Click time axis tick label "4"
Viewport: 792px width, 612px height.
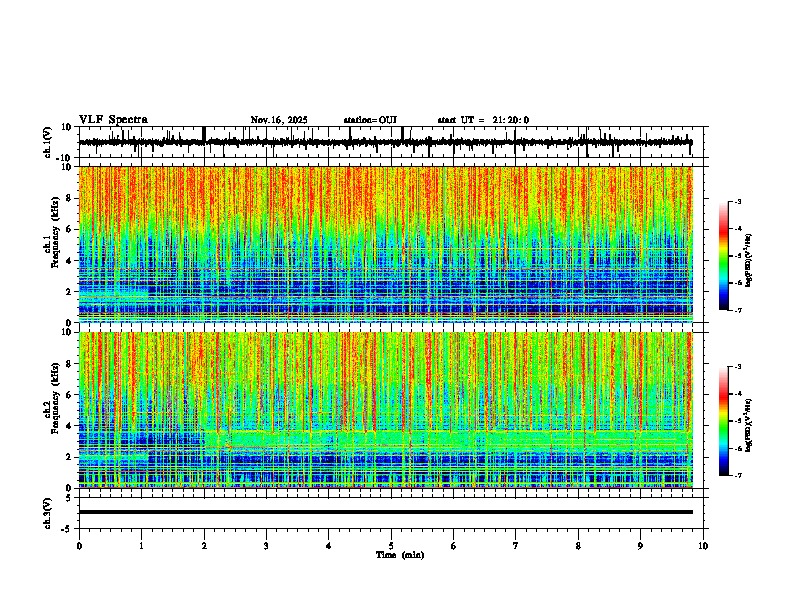tap(329, 546)
